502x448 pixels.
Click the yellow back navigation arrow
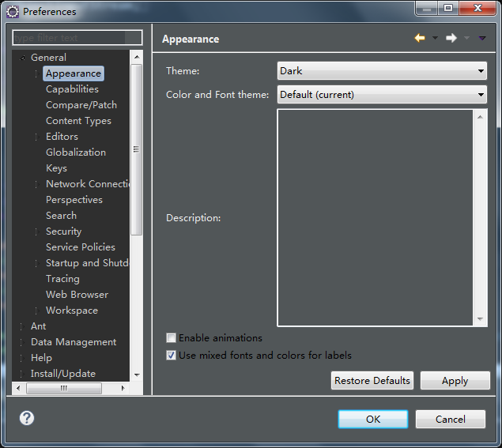pyautogui.click(x=420, y=38)
